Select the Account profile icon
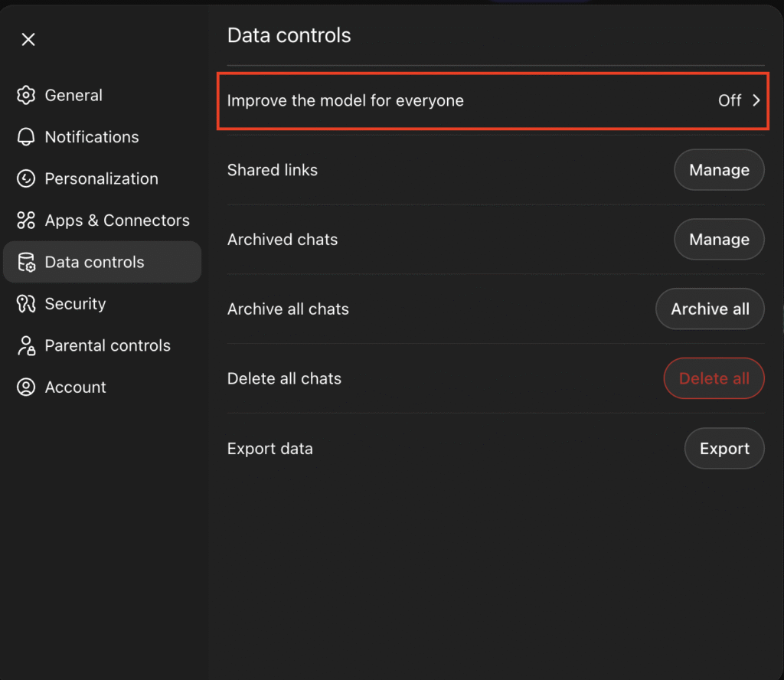 (x=25, y=387)
